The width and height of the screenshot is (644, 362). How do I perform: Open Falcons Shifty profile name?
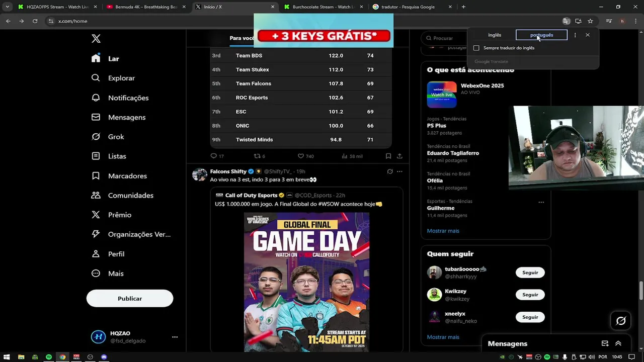[x=228, y=171]
